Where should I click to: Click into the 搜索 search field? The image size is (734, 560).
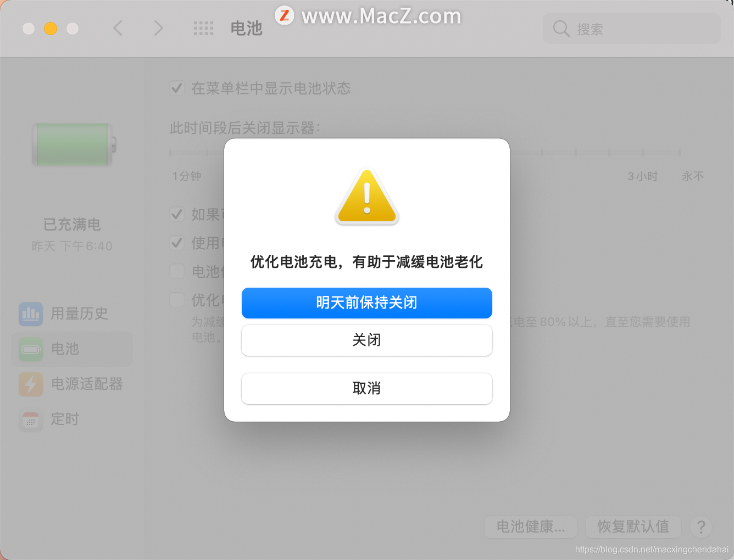point(632,29)
